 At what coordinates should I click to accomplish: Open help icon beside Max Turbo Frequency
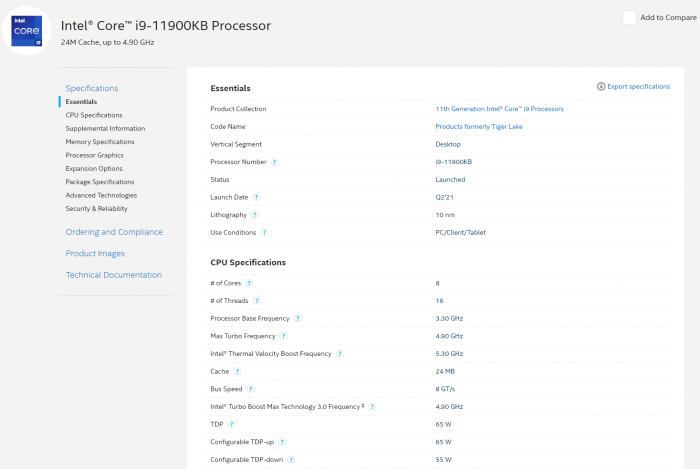283,336
